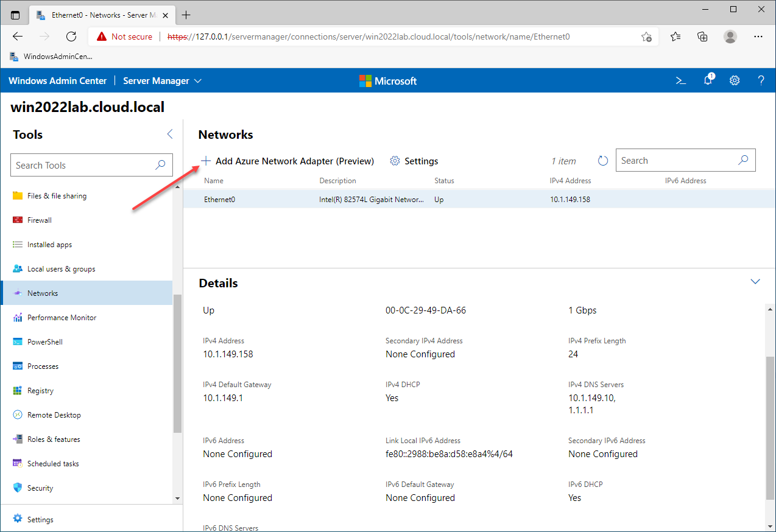Sort by Description column header
The width and height of the screenshot is (776, 532).
(x=337, y=181)
